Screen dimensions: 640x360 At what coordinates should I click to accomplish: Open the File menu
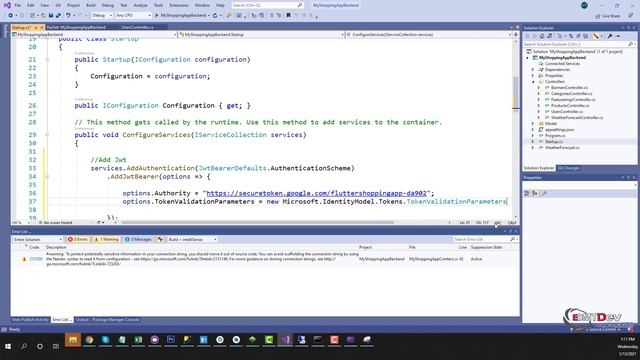pyautogui.click(x=18, y=5)
